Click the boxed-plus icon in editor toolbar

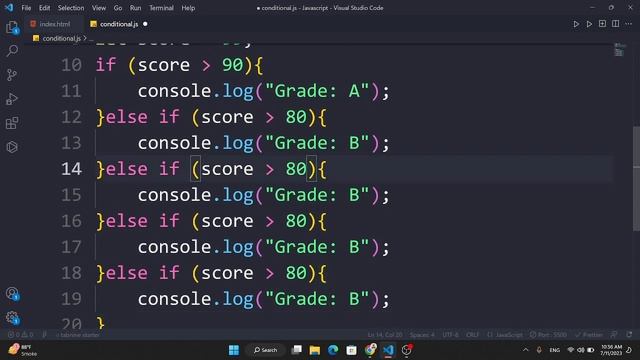point(602,24)
